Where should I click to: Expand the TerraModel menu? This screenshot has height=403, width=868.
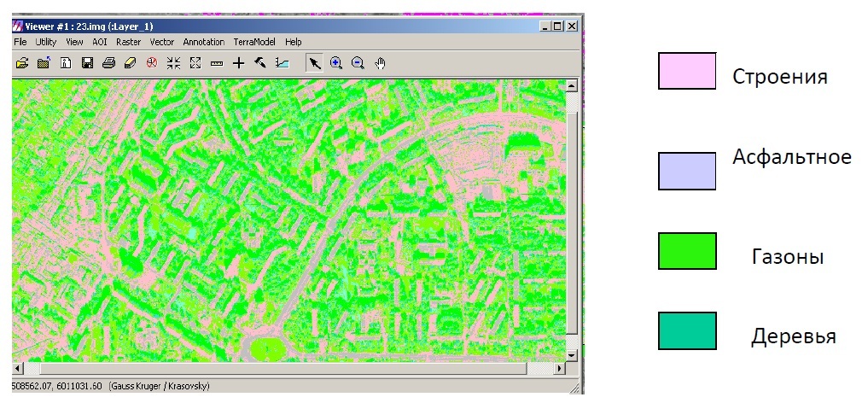(x=255, y=42)
